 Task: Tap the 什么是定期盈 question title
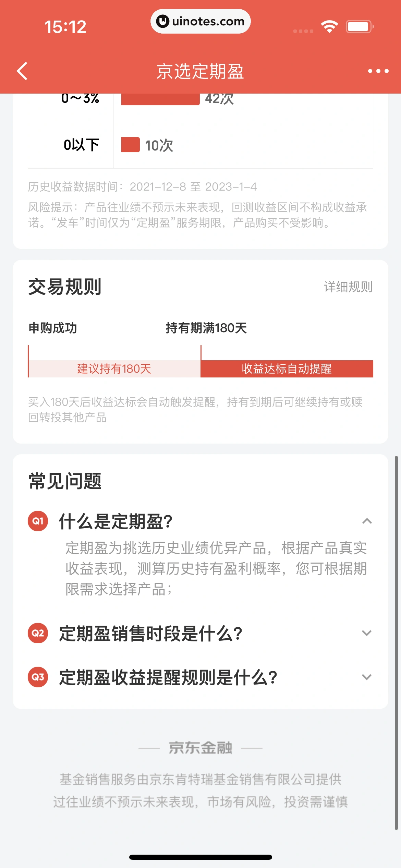116,522
